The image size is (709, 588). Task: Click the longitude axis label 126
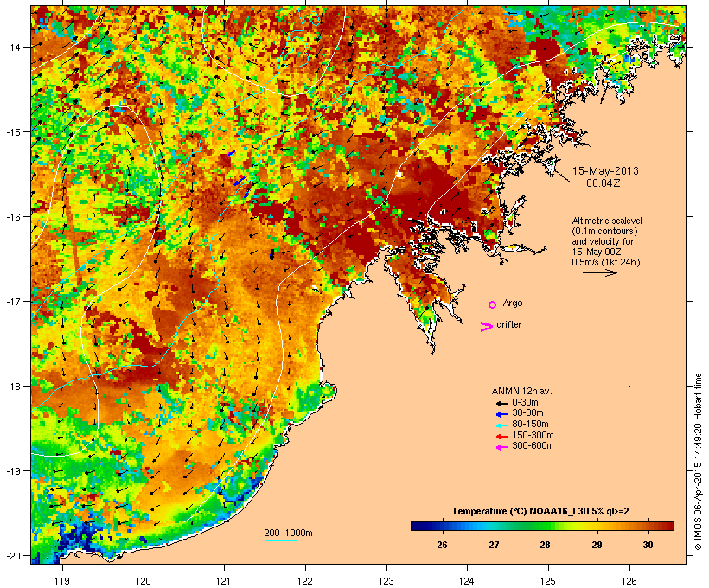pos(629,581)
